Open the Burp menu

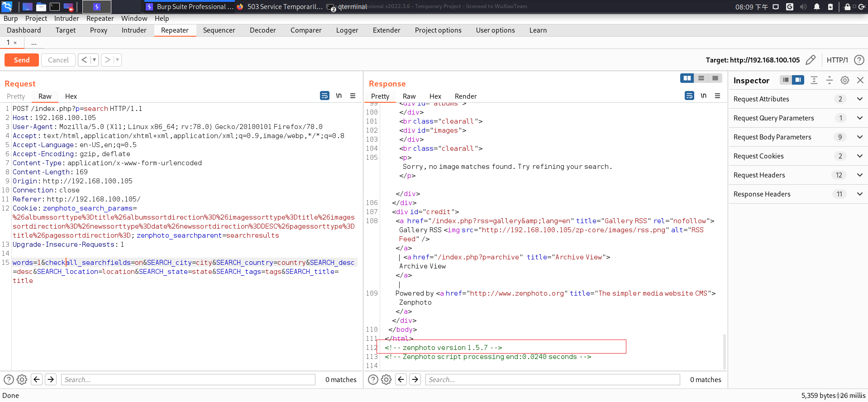click(11, 18)
